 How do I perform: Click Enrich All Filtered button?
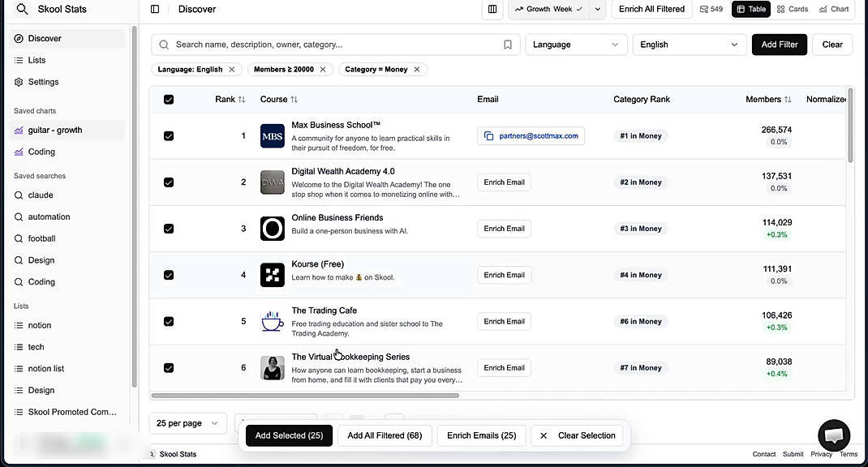click(651, 9)
